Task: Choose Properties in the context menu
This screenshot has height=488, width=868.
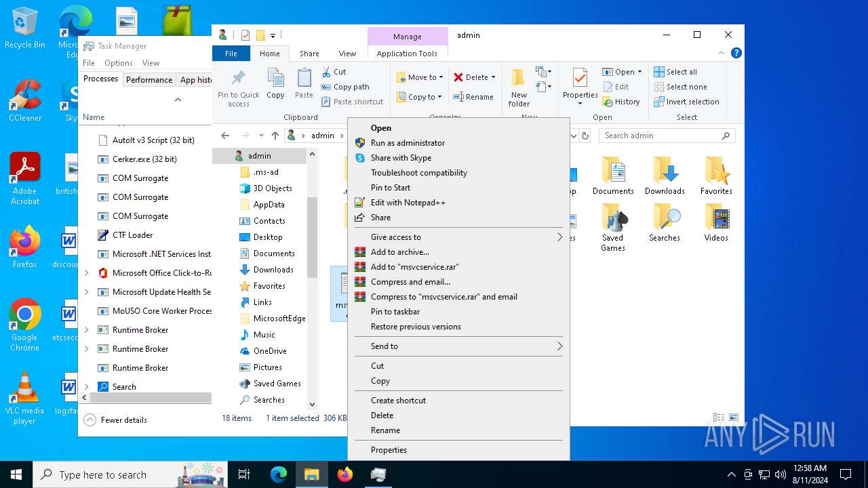Action: coord(458,450)
